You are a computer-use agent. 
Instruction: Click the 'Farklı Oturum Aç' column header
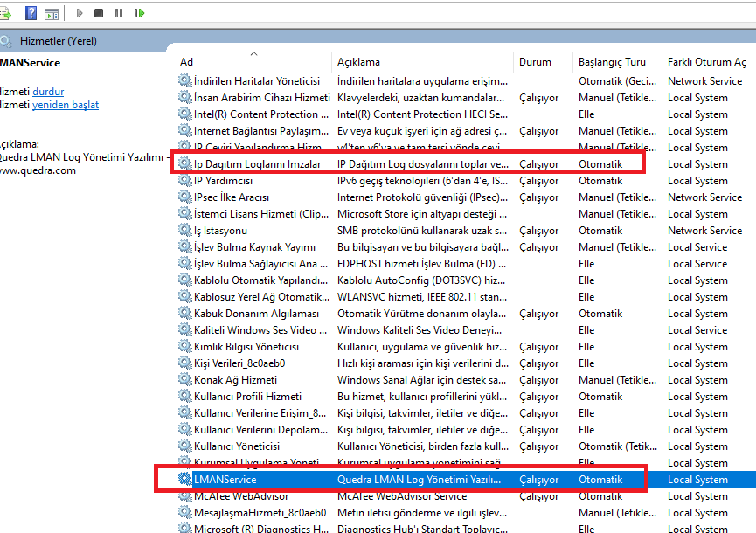coord(706,62)
